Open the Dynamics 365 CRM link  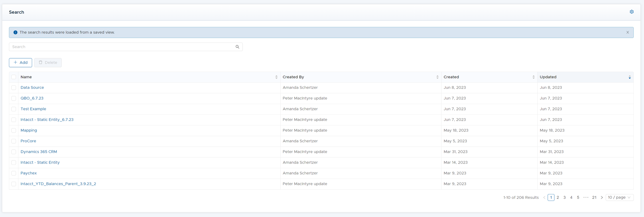39,152
